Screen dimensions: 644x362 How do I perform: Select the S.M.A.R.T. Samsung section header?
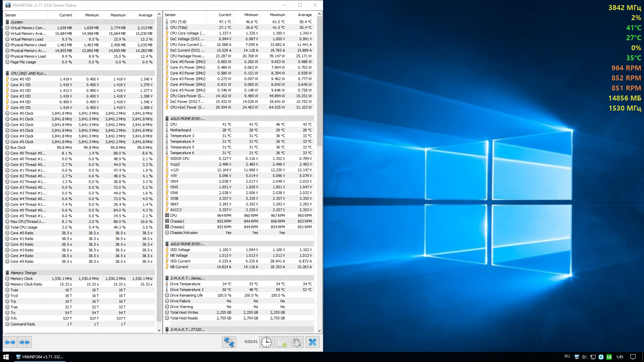pyautogui.click(x=187, y=278)
